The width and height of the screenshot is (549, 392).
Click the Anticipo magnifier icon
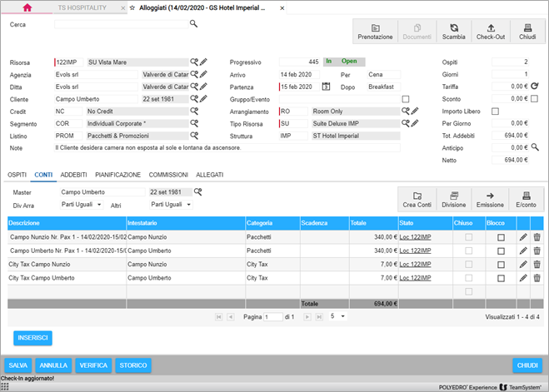click(535, 147)
